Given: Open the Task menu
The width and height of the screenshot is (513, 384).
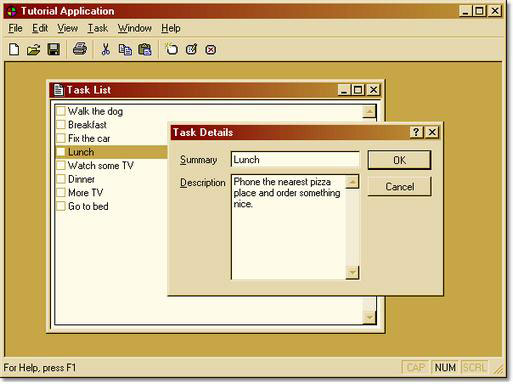Looking at the screenshot, I should point(98,28).
